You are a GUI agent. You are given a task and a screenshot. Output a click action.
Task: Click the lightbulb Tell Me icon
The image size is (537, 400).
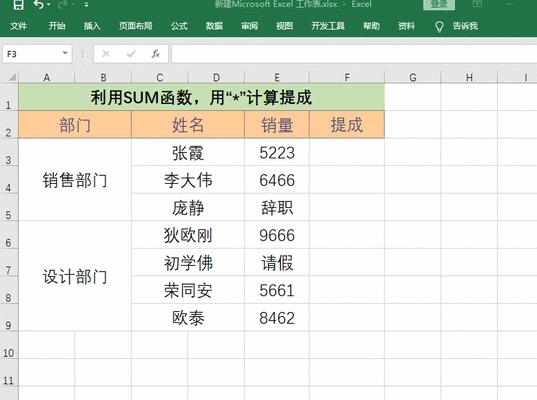[439, 26]
